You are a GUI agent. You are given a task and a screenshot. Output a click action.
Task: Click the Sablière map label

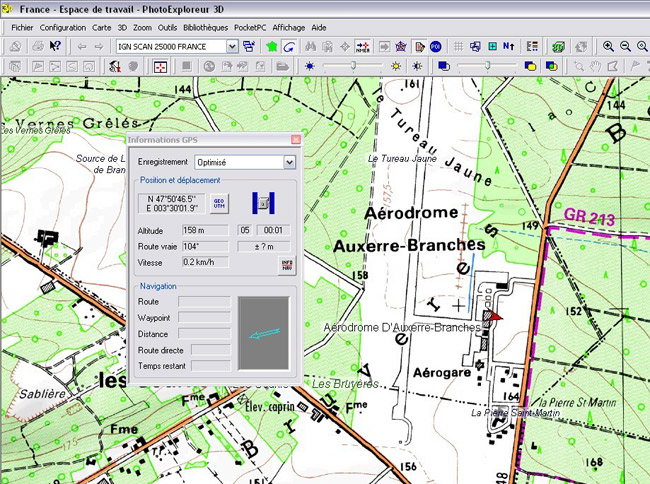(x=43, y=394)
